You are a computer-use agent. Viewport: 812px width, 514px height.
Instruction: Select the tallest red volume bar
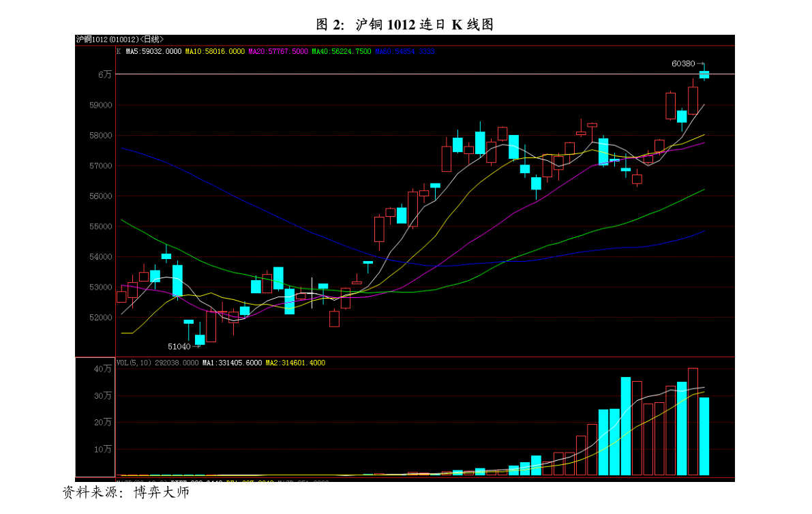tap(693, 421)
